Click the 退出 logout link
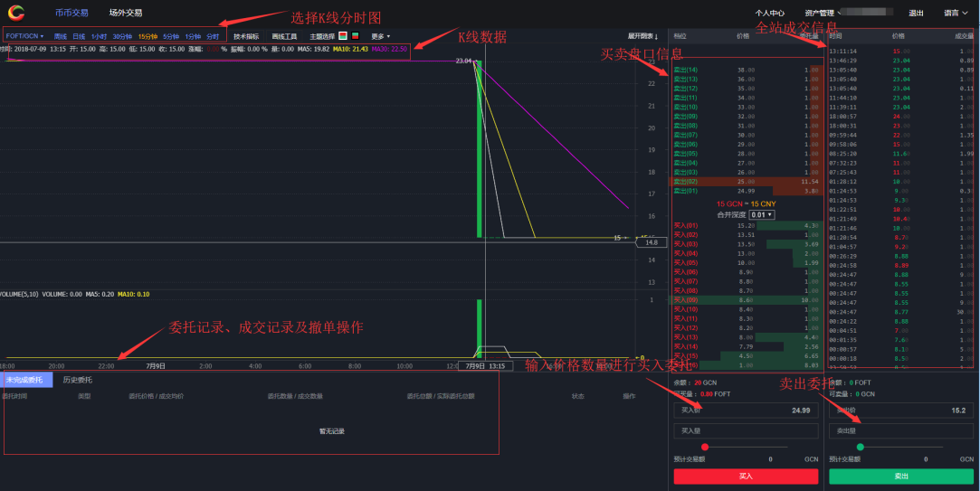The height and width of the screenshot is (491, 980). [x=916, y=13]
